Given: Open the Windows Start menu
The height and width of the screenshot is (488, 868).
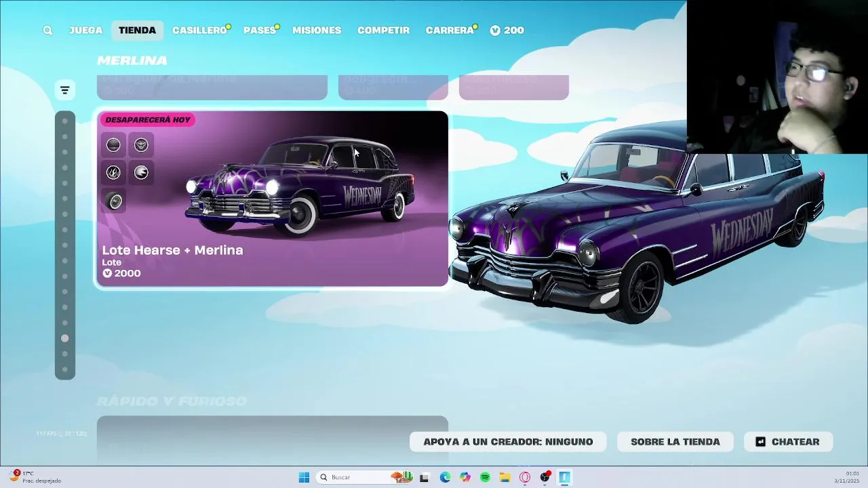Looking at the screenshot, I should [x=304, y=477].
